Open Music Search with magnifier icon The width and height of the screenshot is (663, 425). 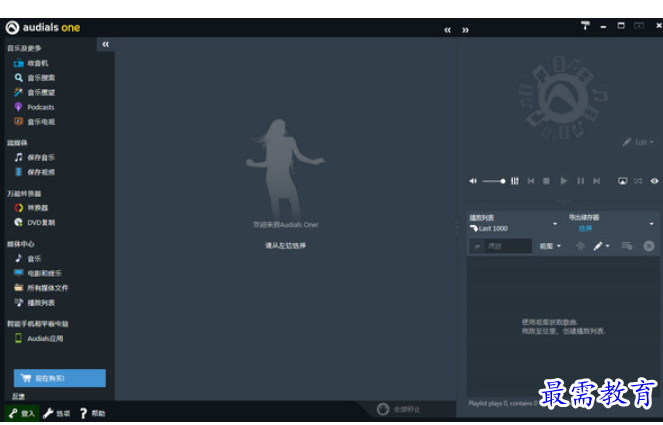tap(34, 78)
